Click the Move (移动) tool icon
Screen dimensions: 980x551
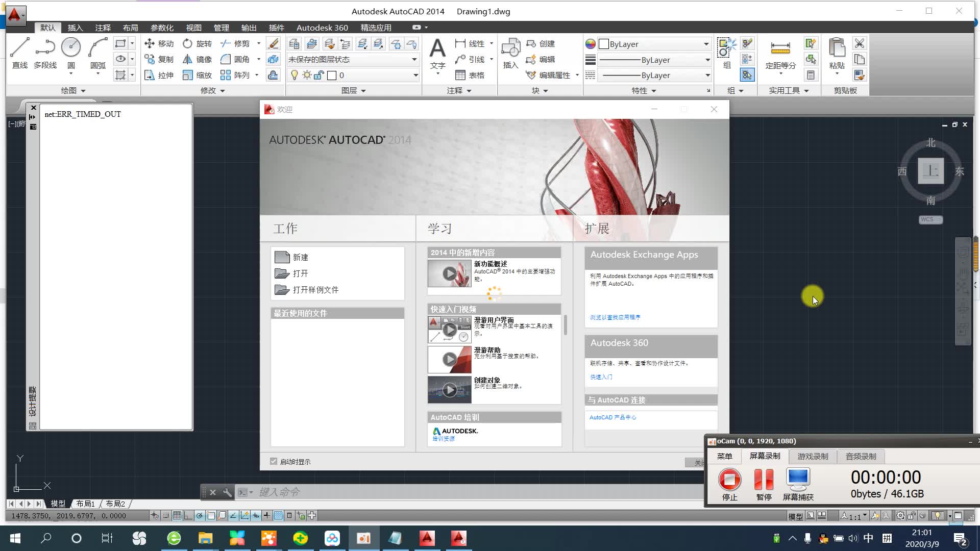(x=150, y=44)
